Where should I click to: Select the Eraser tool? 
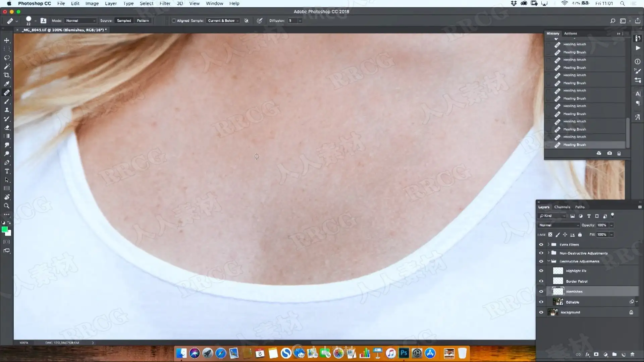(7, 127)
